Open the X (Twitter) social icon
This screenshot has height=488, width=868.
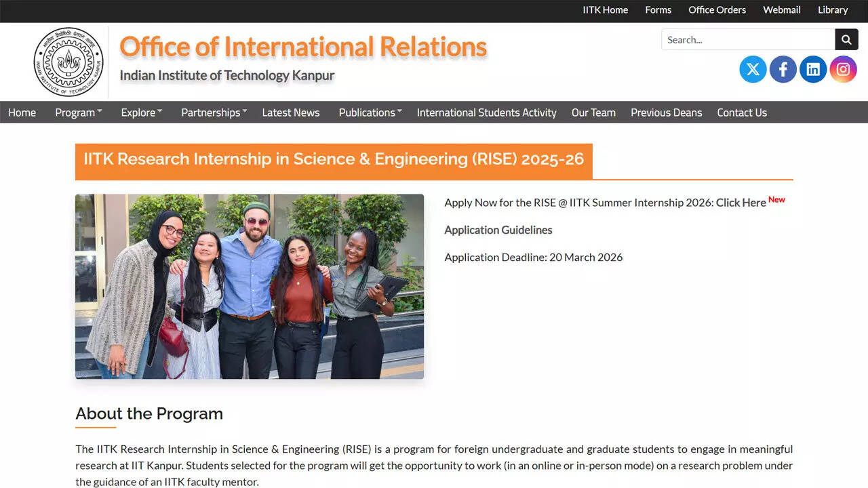click(x=753, y=69)
